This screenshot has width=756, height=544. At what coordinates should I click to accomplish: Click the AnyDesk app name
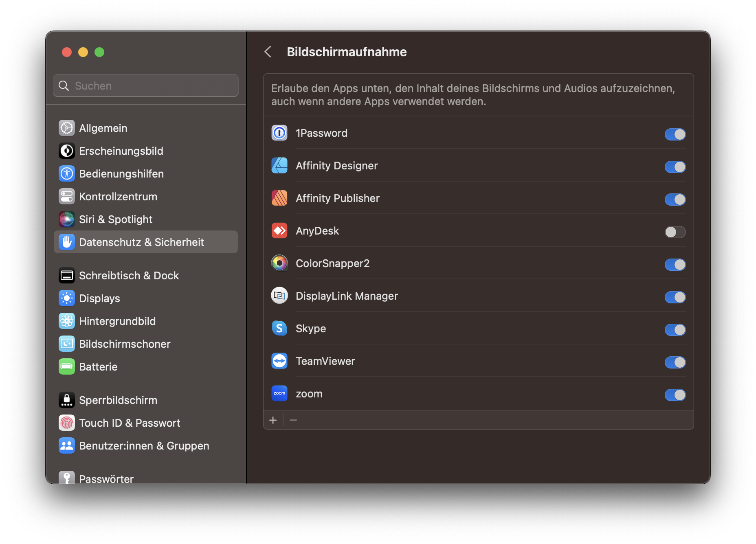tap(317, 230)
